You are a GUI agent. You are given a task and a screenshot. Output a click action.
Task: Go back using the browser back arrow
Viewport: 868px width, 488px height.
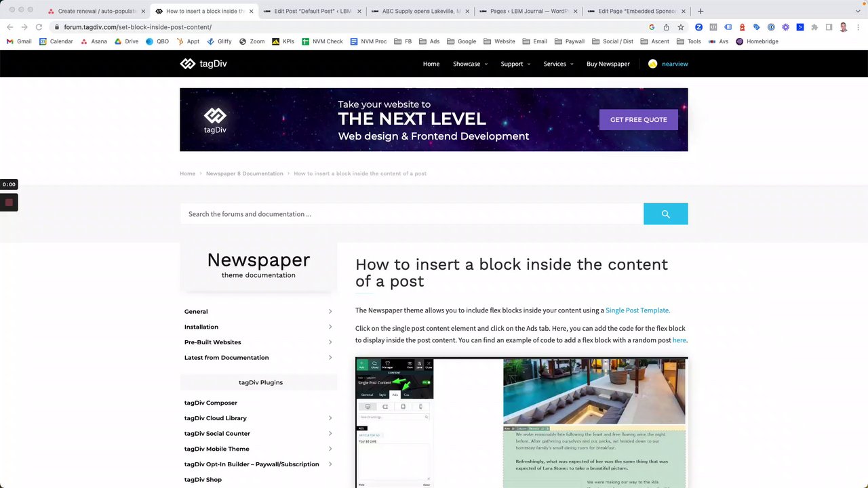9,27
